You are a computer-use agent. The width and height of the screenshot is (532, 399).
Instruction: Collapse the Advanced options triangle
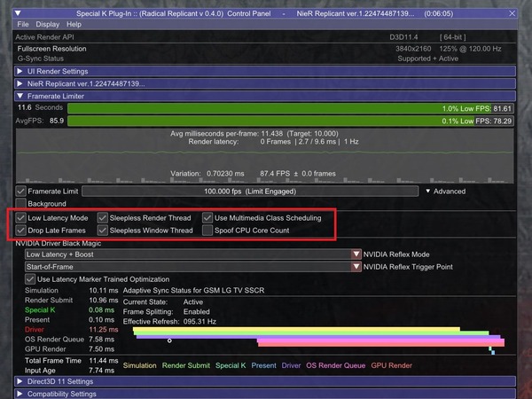tap(428, 191)
